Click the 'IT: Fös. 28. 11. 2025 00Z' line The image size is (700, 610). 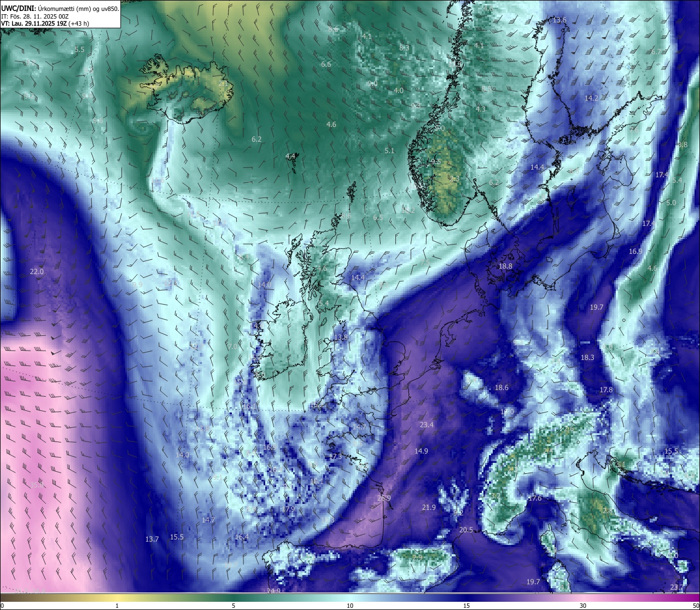tap(34, 16)
